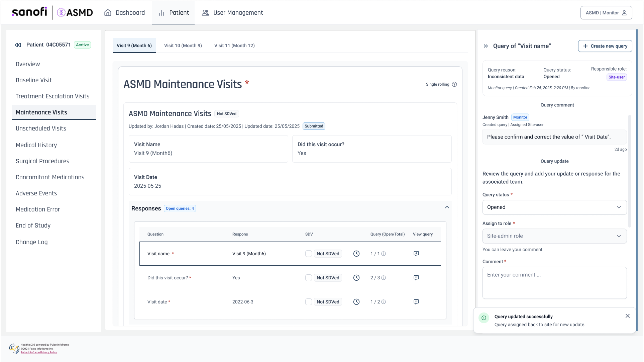Click the query panel vertical scrollbar
This screenshot has height=362, width=644.
[x=630, y=171]
